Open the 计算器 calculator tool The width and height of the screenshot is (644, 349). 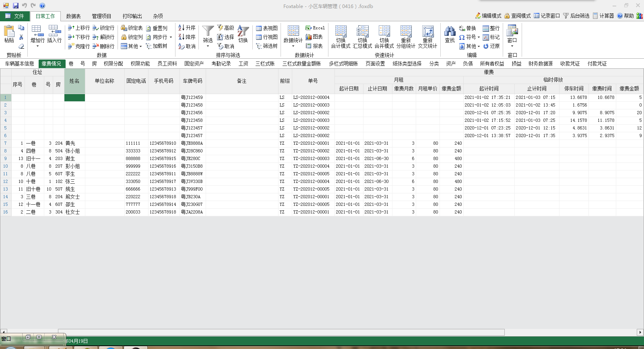point(603,16)
